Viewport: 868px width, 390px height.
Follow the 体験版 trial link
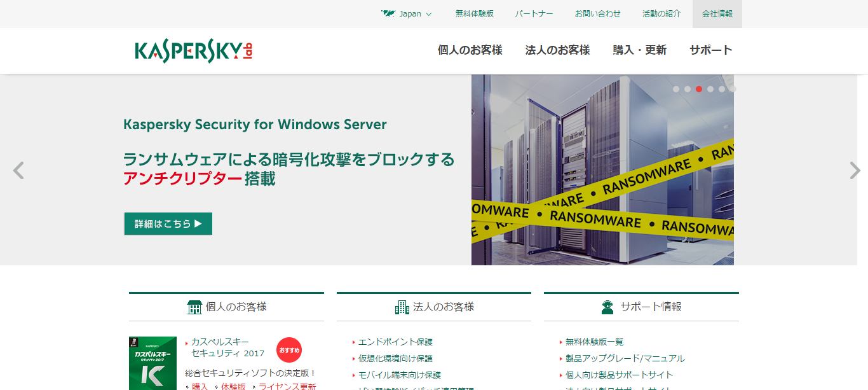(233, 386)
